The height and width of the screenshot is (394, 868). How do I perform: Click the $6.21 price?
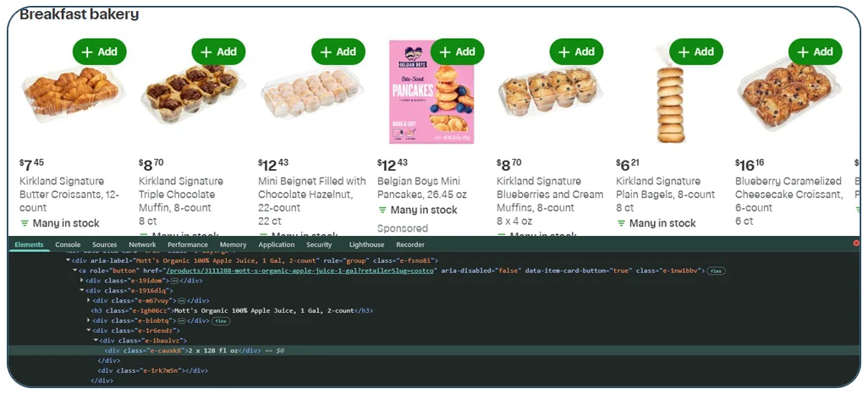click(x=629, y=164)
